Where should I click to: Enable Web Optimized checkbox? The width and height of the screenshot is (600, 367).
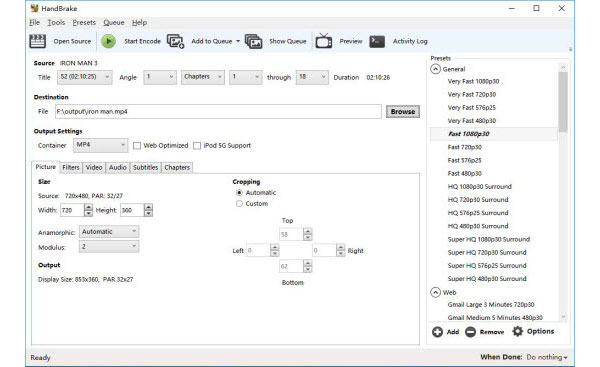tap(137, 145)
